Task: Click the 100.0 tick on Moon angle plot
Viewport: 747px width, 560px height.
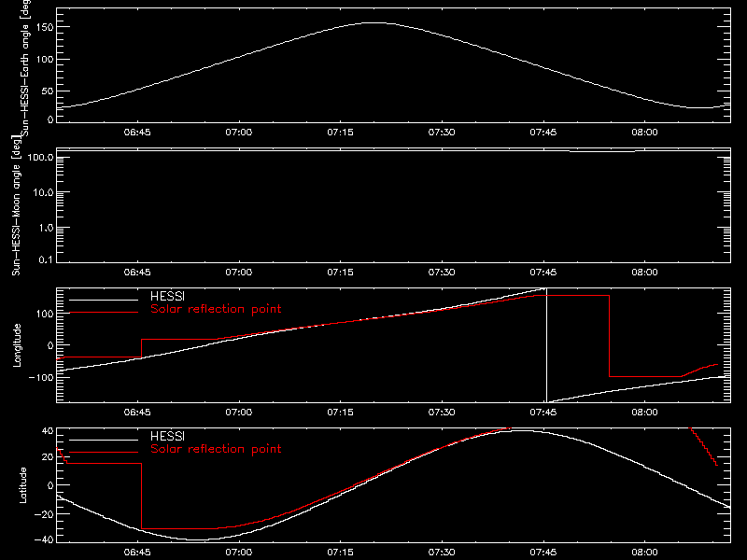Action: (x=40, y=158)
